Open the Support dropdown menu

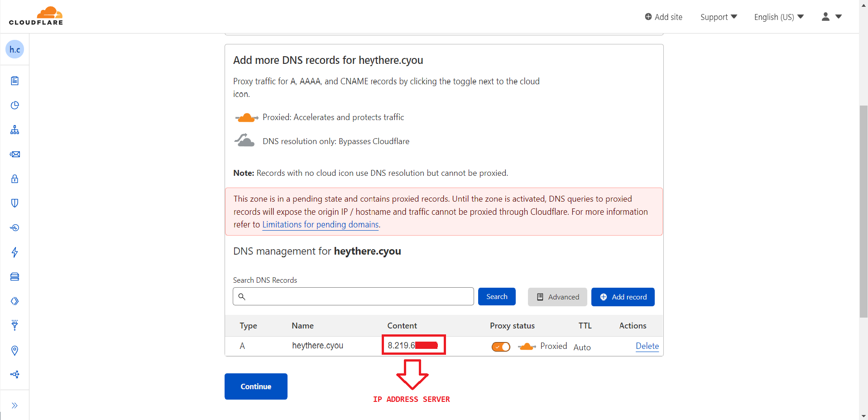point(719,17)
